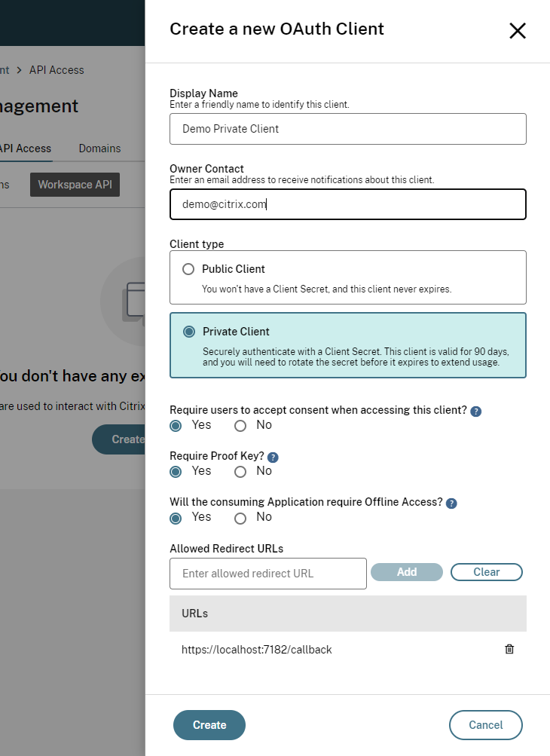
Task: Choose No for user consent requirement
Action: [240, 426]
